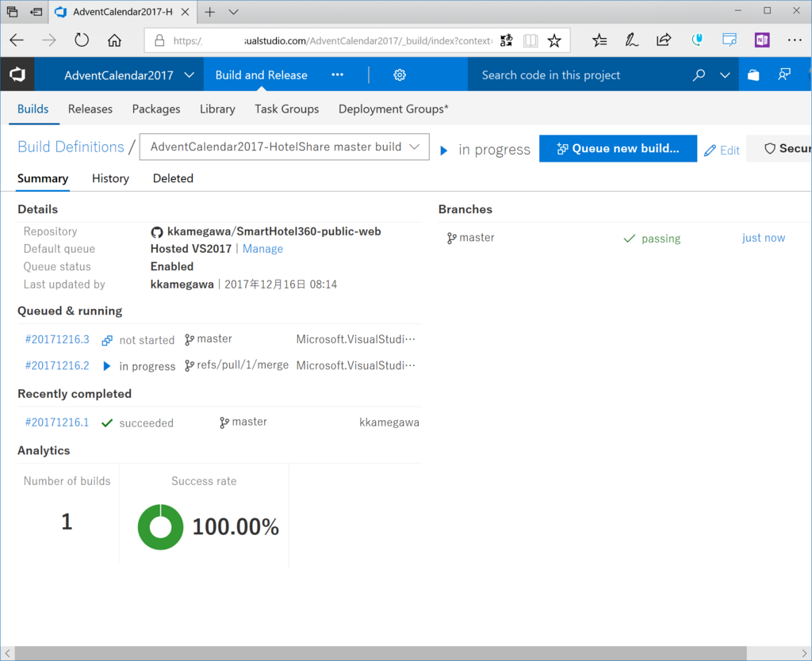Click the 100.00% success rate value
Screen dimensions: 812x661
[236, 527]
